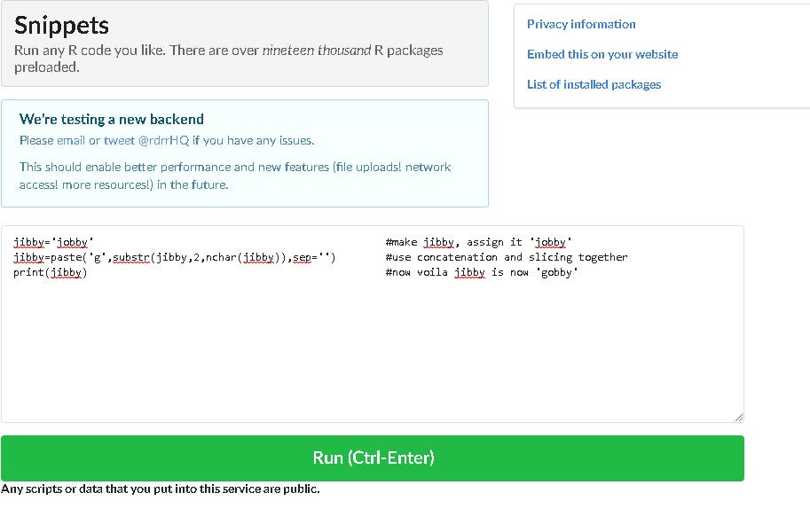The image size is (810, 532).
Task: Open 'Embed this on your website'
Action: click(602, 54)
